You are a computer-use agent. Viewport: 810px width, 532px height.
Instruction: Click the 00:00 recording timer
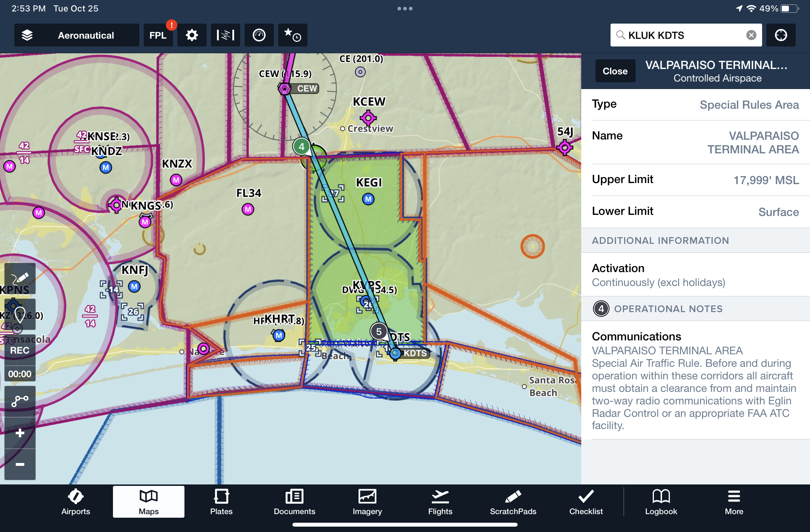tap(20, 374)
